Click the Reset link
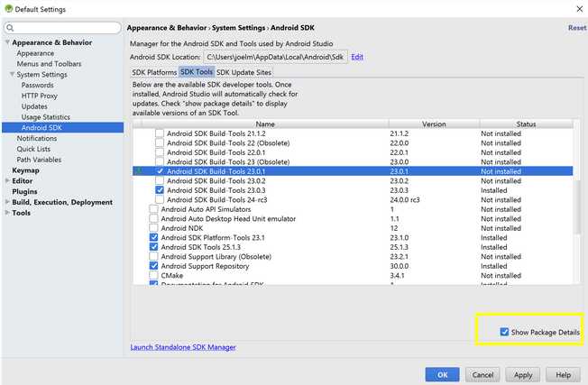588x385 pixels. pos(577,28)
